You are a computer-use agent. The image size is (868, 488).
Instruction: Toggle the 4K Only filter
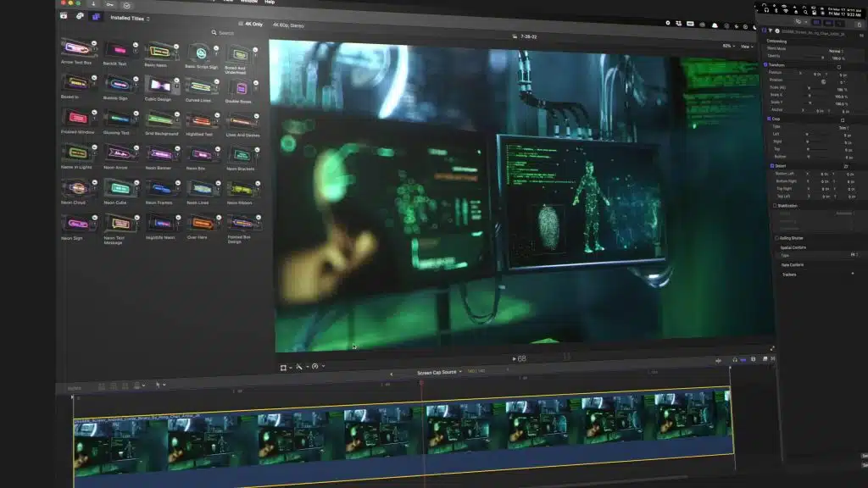tap(251, 25)
